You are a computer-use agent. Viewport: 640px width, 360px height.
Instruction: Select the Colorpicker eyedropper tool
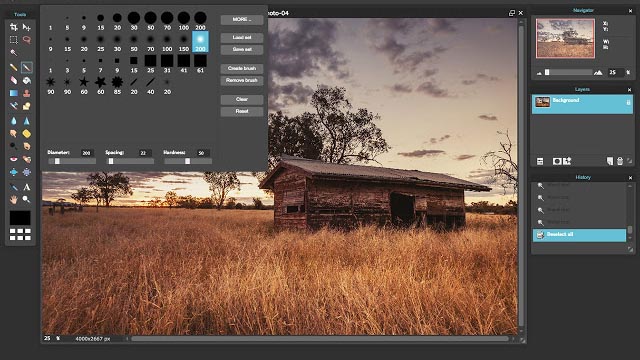coord(13,187)
